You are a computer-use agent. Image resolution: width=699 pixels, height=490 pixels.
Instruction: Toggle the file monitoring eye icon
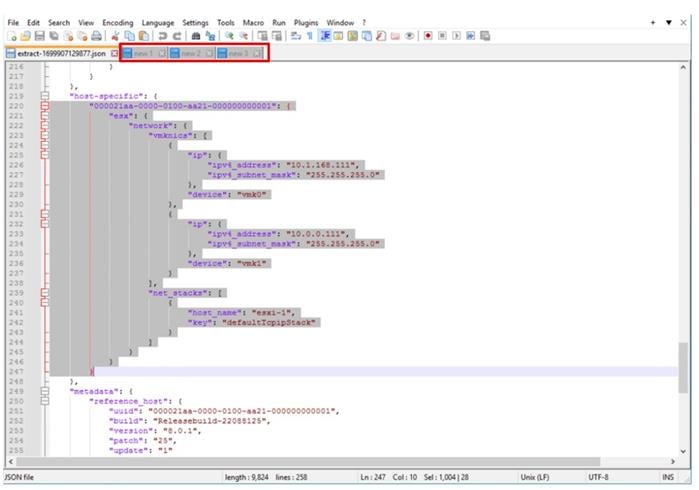[409, 36]
